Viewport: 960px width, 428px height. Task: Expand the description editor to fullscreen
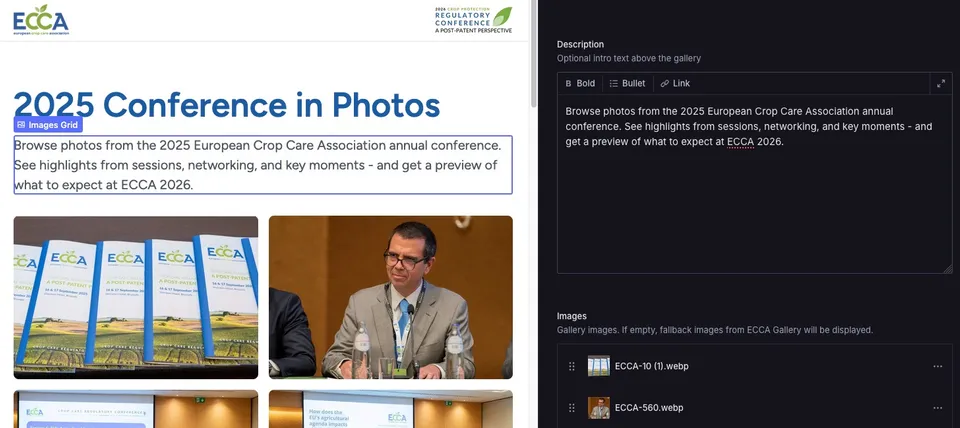941,84
